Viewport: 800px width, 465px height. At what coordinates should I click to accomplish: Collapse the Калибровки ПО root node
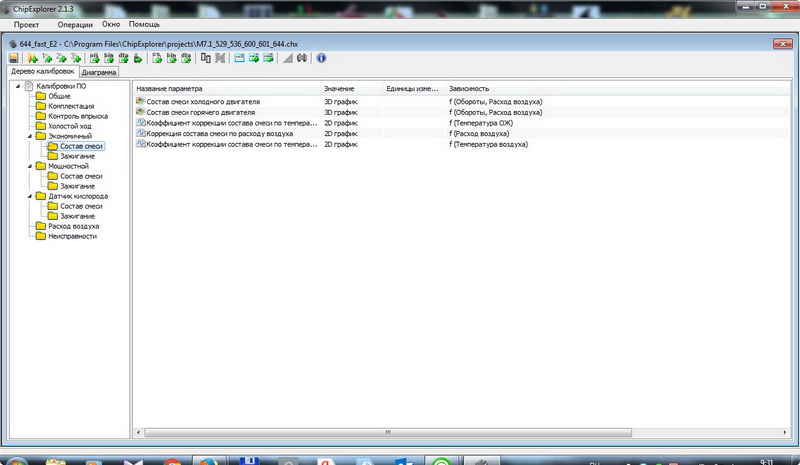click(x=17, y=86)
